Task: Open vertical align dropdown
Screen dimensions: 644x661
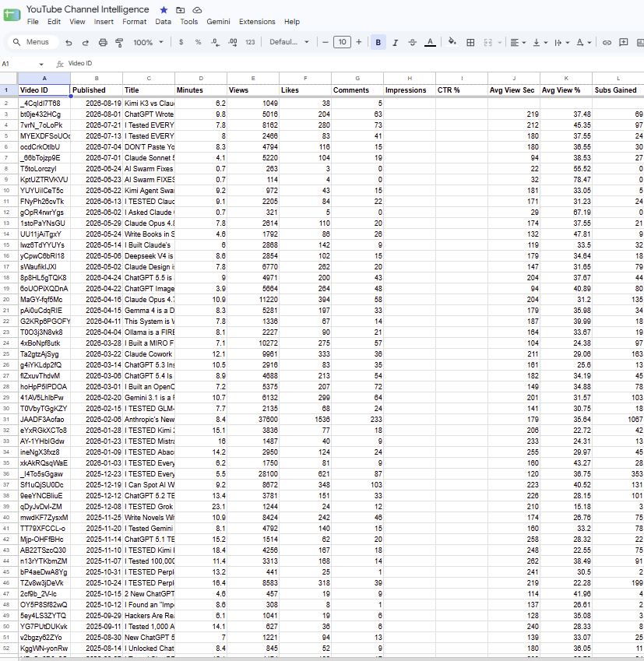Action: pyautogui.click(x=540, y=43)
